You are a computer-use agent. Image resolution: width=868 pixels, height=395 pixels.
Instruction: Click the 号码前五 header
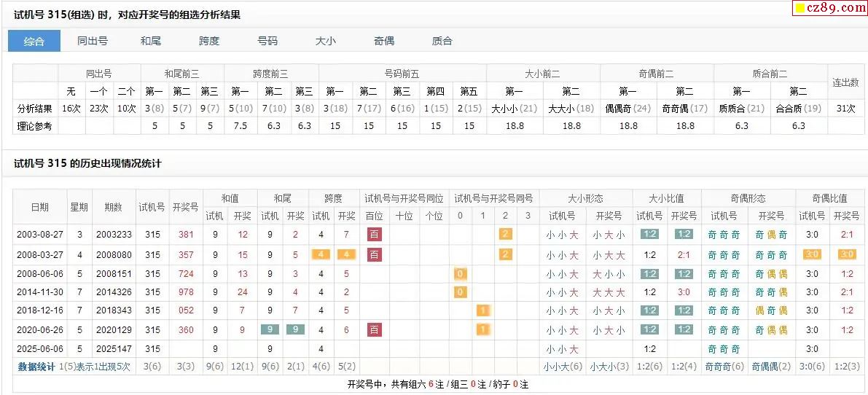tap(402, 74)
